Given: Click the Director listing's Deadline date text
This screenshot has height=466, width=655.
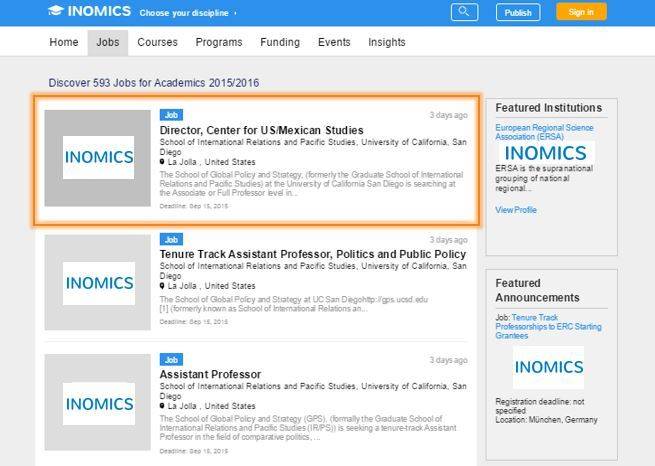Looking at the screenshot, I should point(194,206).
